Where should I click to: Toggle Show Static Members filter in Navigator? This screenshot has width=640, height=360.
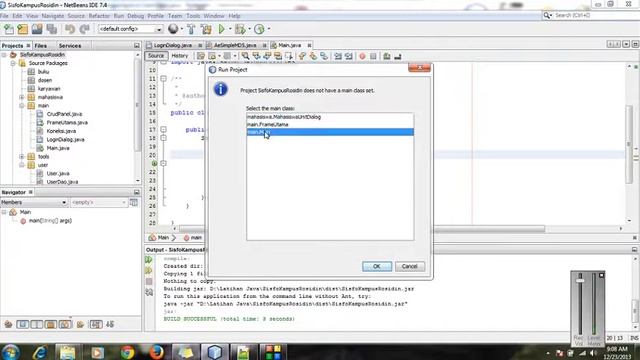(x=37, y=324)
